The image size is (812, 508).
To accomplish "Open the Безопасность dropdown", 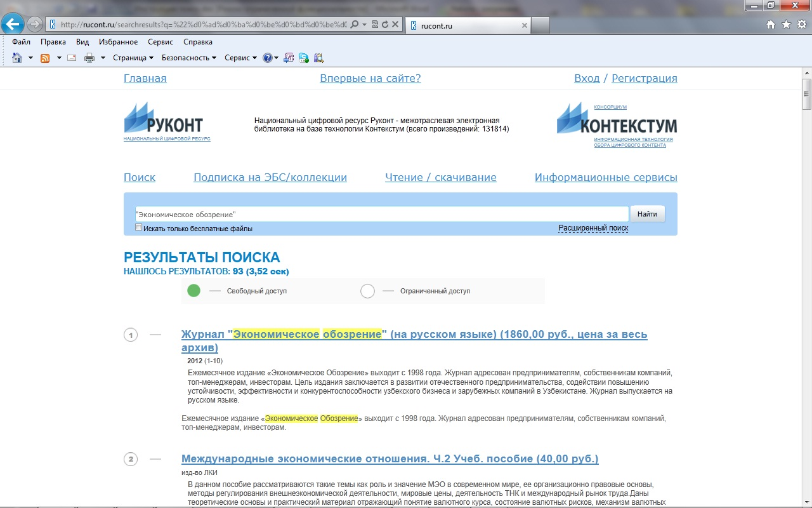I will [x=189, y=58].
